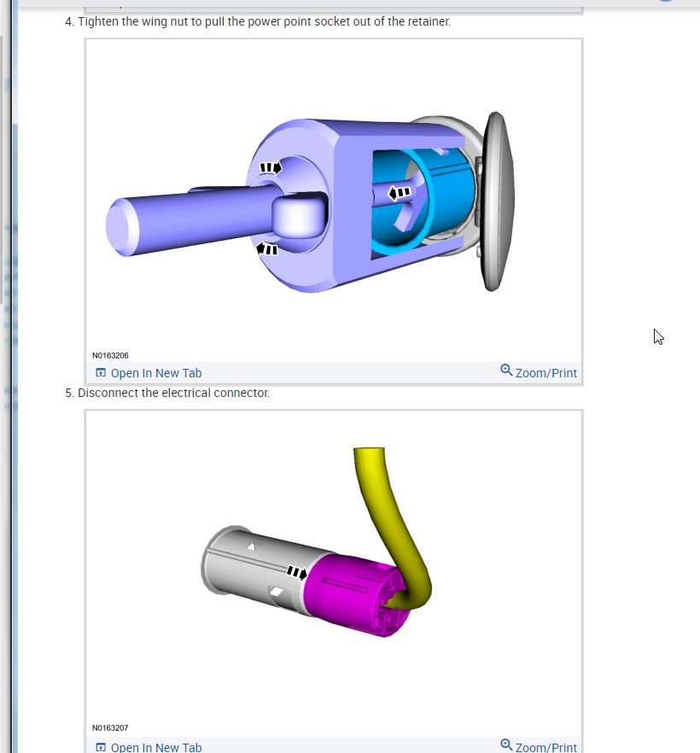Image resolution: width=700 pixels, height=753 pixels.
Task: Click image label N0163207
Action: pos(110,727)
